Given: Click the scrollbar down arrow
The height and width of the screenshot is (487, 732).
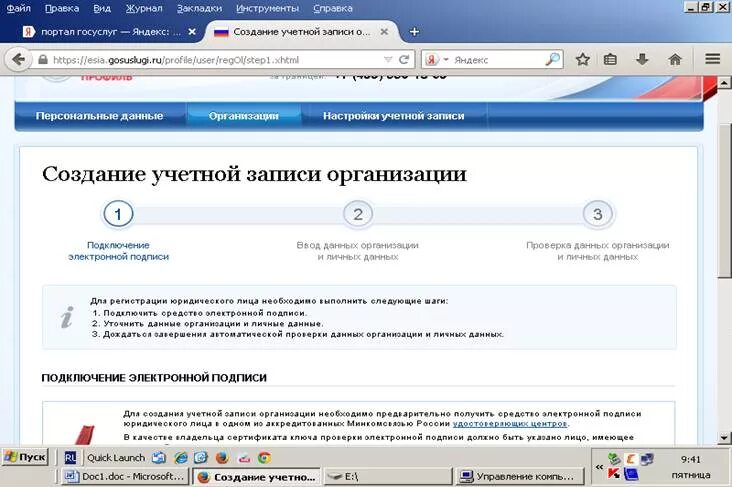Looking at the screenshot, I should (x=724, y=438).
